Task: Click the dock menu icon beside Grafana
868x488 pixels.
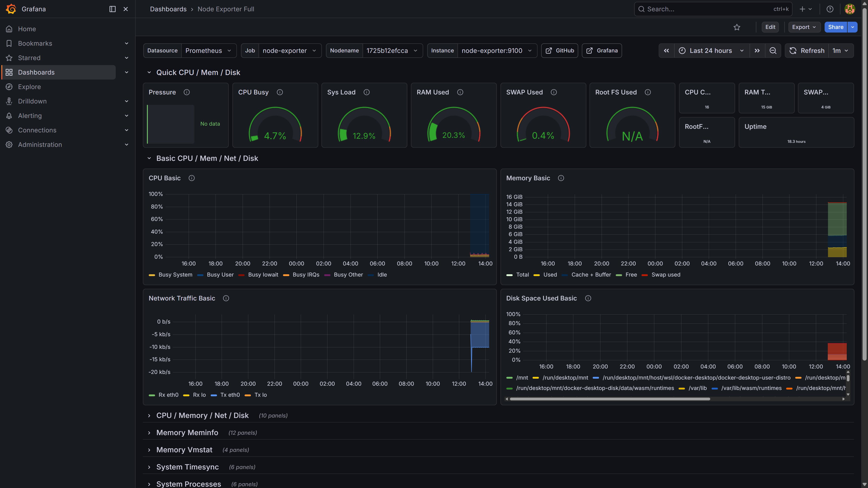Action: point(113,9)
